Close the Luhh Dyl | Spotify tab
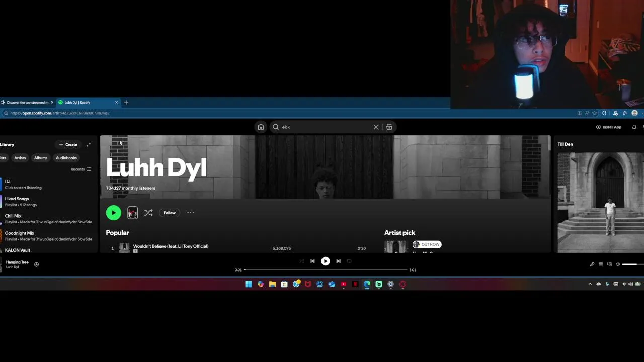The height and width of the screenshot is (362, 644). coord(116,102)
